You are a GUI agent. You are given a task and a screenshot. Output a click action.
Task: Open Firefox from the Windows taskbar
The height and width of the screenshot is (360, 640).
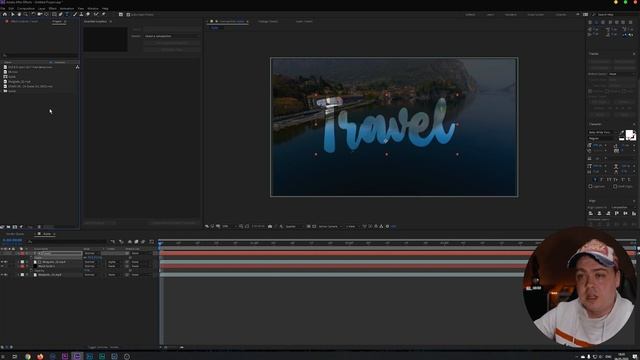click(40, 356)
